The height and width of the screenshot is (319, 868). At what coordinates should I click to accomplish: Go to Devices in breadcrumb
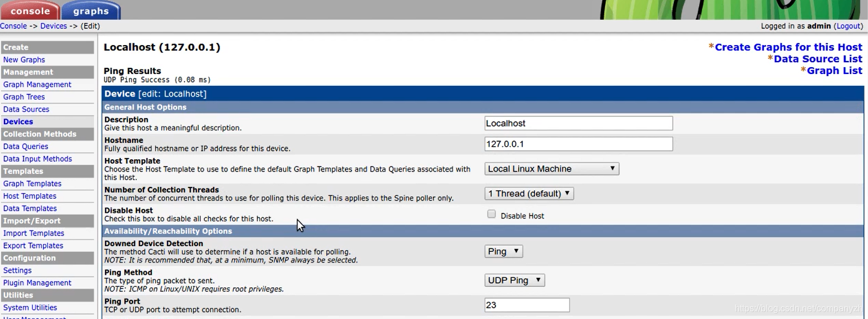pos(54,26)
